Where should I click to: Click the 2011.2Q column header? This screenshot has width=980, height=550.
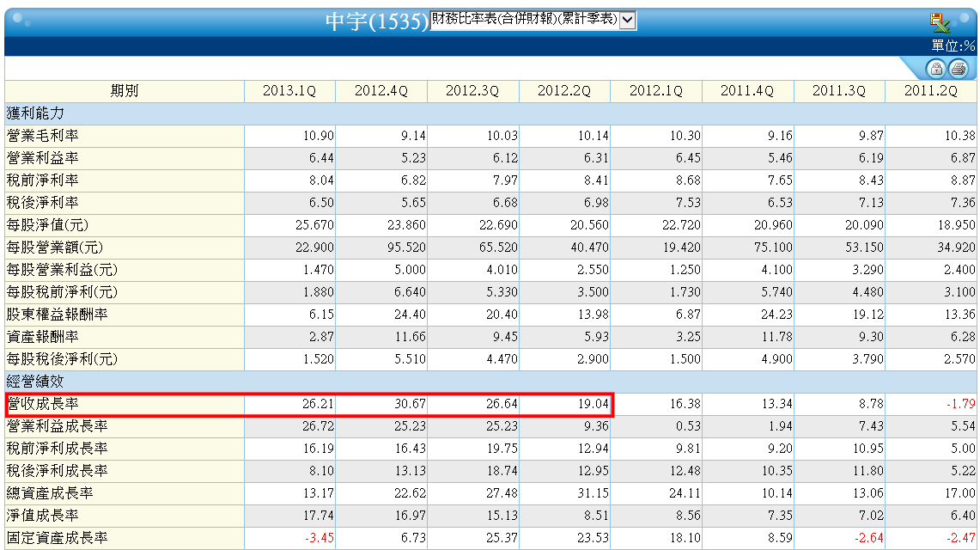click(931, 91)
